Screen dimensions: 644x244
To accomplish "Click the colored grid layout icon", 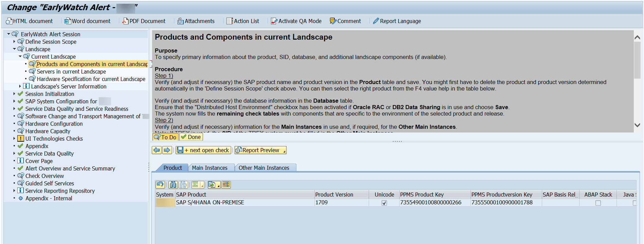I will [226, 185].
